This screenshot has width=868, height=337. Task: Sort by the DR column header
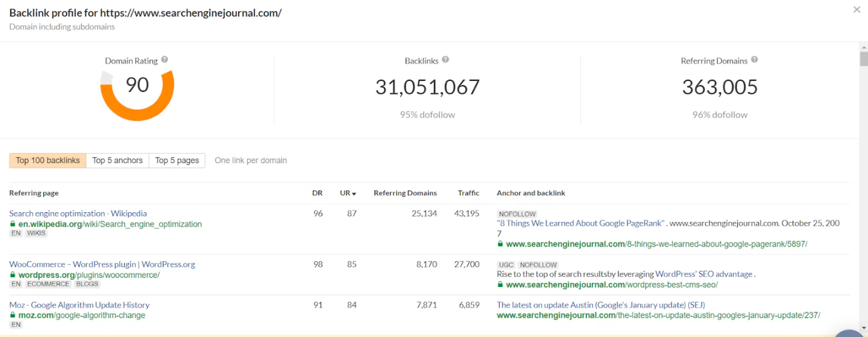317,193
